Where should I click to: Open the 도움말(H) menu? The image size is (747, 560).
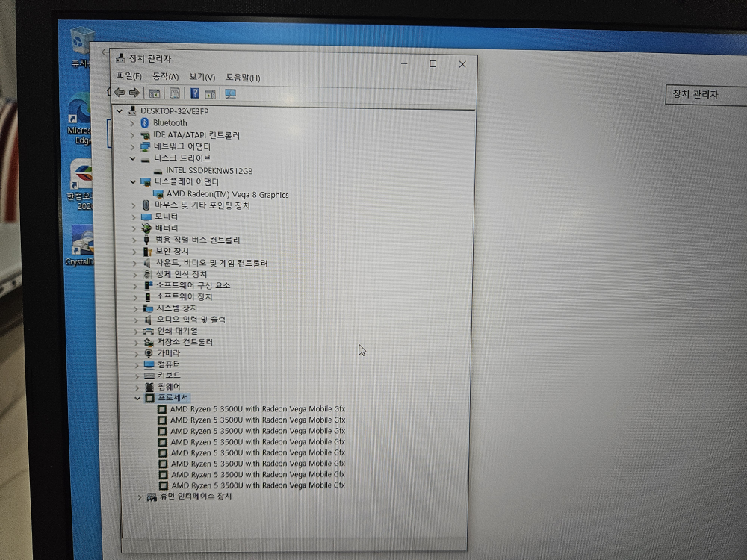pyautogui.click(x=243, y=78)
